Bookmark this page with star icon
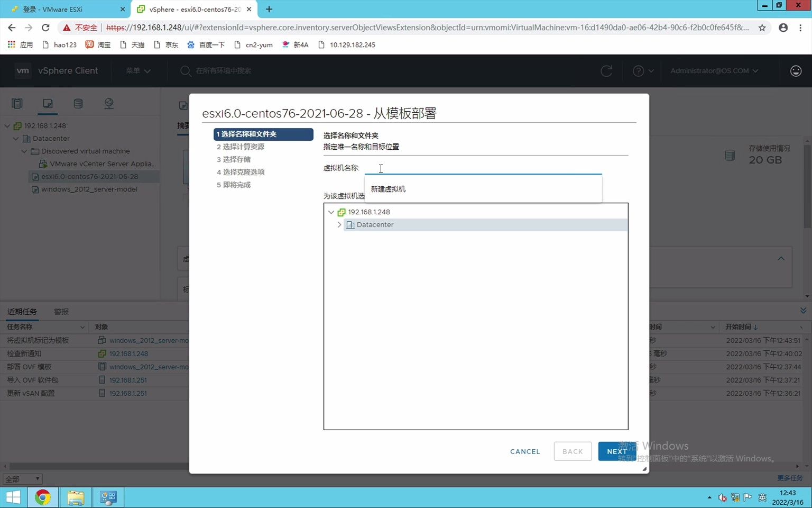The image size is (812, 508). [762, 28]
